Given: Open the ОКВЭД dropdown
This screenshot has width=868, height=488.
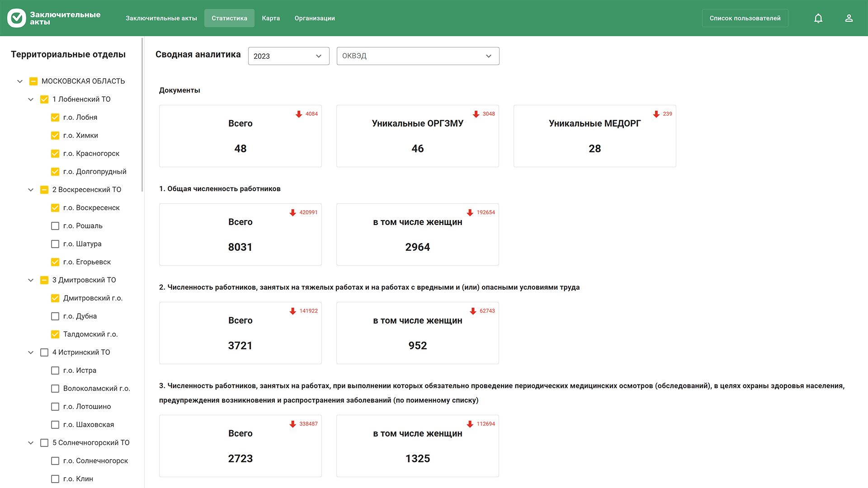Looking at the screenshot, I should pos(418,56).
